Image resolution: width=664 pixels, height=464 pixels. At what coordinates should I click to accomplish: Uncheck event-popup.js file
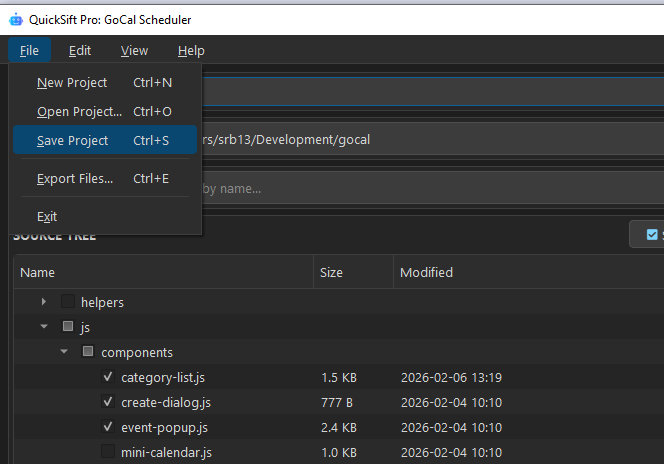click(x=108, y=427)
